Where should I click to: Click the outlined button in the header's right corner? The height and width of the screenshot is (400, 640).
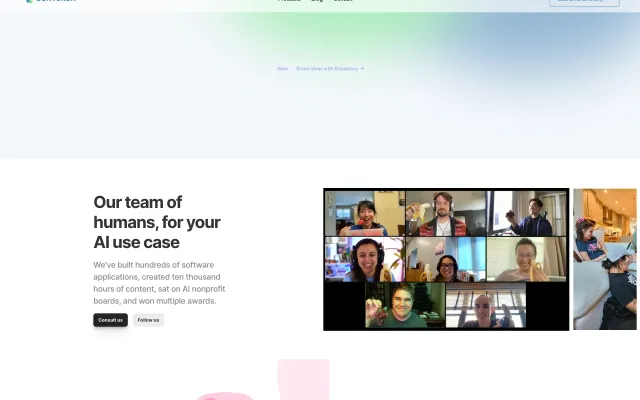click(583, 2)
